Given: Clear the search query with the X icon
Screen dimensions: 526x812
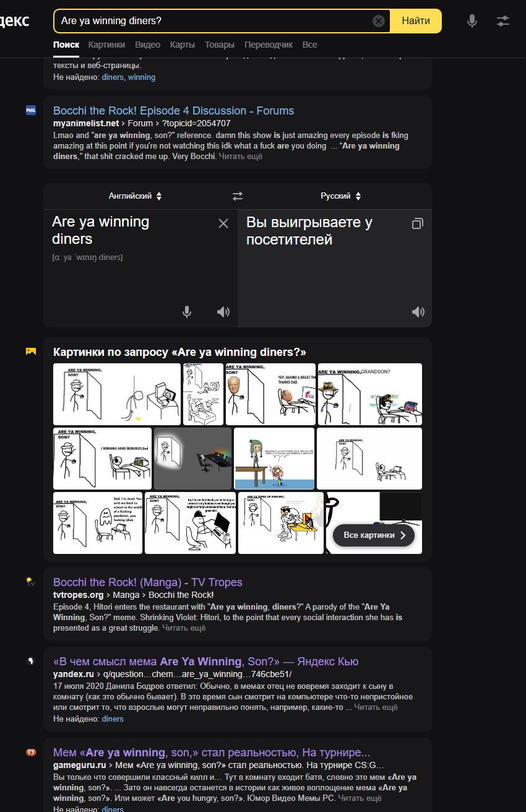Looking at the screenshot, I should pos(379,21).
